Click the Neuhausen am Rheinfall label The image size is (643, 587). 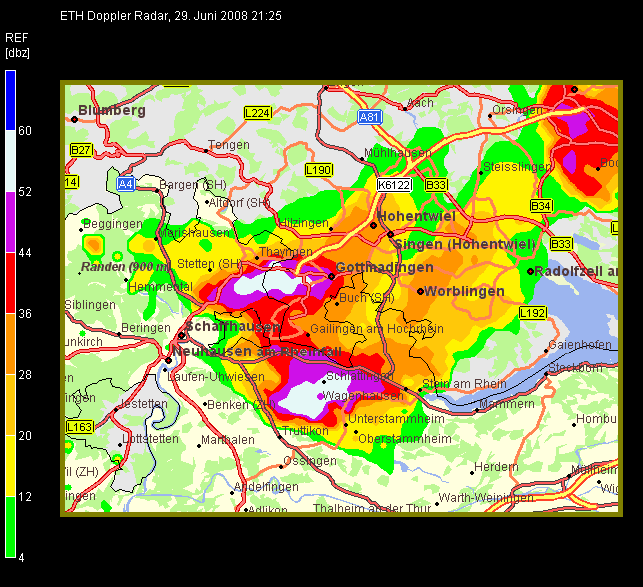click(x=257, y=352)
